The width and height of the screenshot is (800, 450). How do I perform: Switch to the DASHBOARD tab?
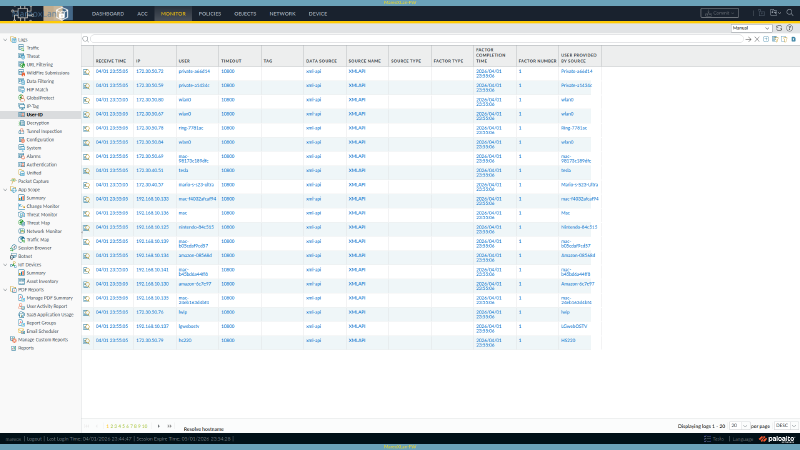point(108,14)
